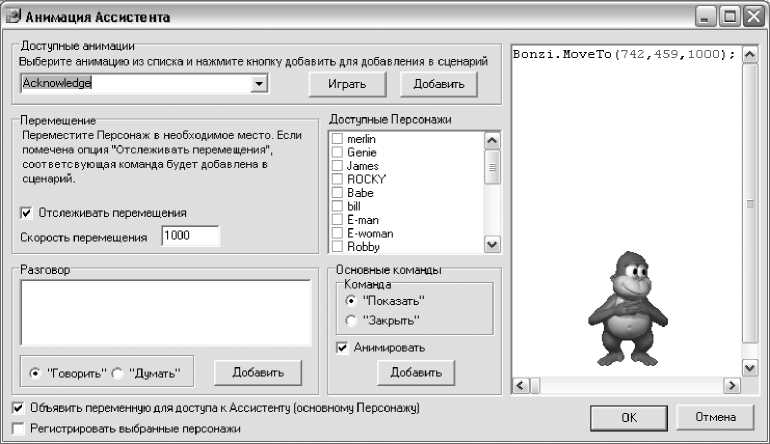Click script pane horizontal scrollbar right arrow
Screen dimensions: 770x444
732,386
